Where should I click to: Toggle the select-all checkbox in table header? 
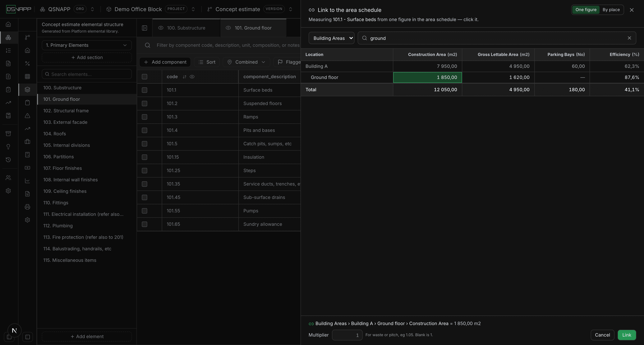pos(145,77)
